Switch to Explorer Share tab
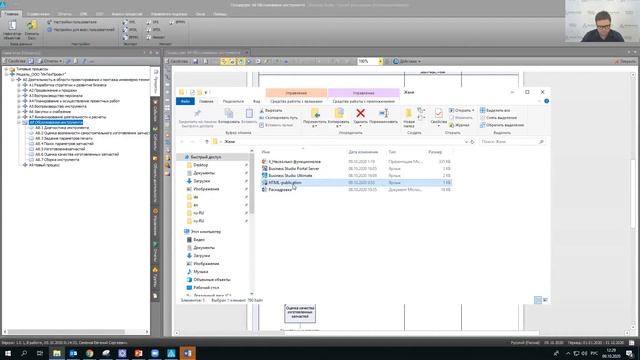The image size is (640, 360). (x=233, y=101)
